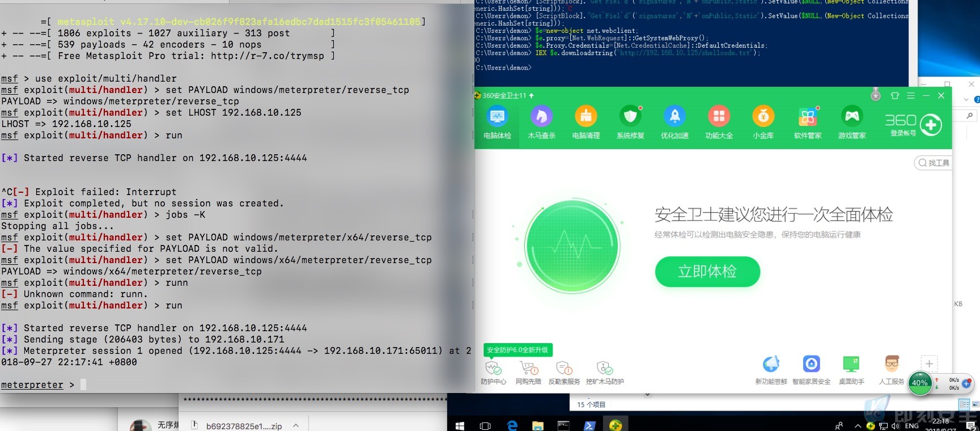Screen dimensions: 980x431
Task: Click the 360安全卫士11 upgrade arrow
Action: tap(531, 96)
